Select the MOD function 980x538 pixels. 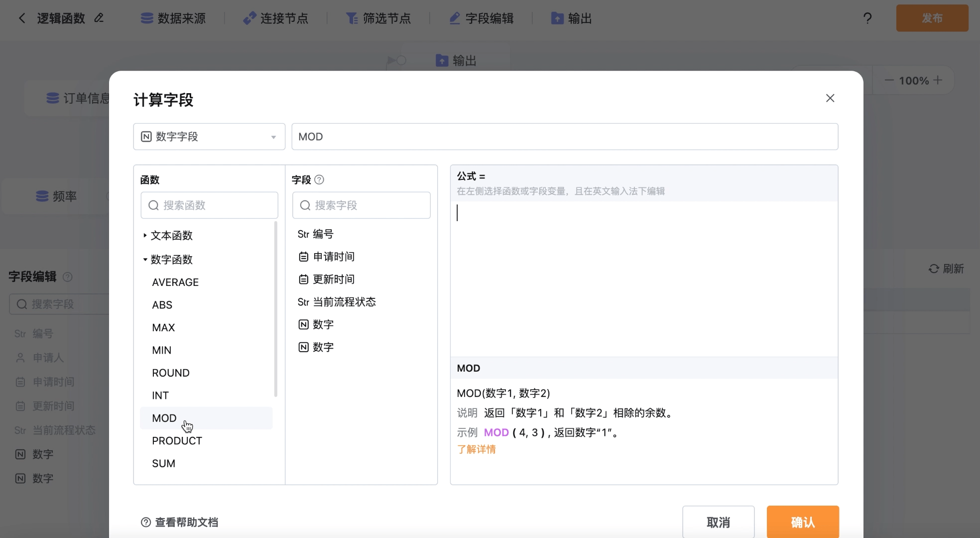point(206,418)
